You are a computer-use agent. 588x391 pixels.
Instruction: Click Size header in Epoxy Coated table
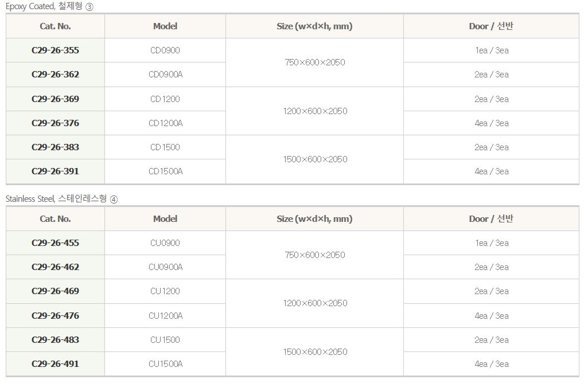314,26
